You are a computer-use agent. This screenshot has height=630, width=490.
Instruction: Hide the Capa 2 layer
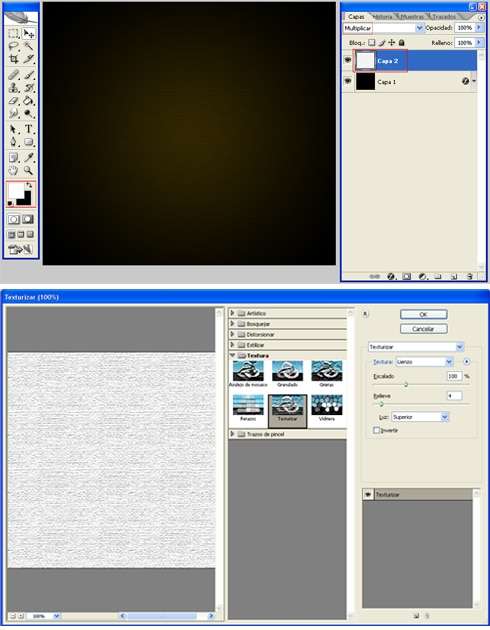[x=348, y=60]
